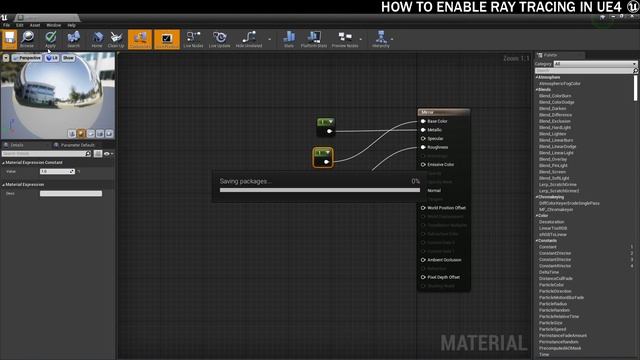Viewport: 640px width, 360px height.
Task: Open the File menu
Action: click(x=7, y=25)
